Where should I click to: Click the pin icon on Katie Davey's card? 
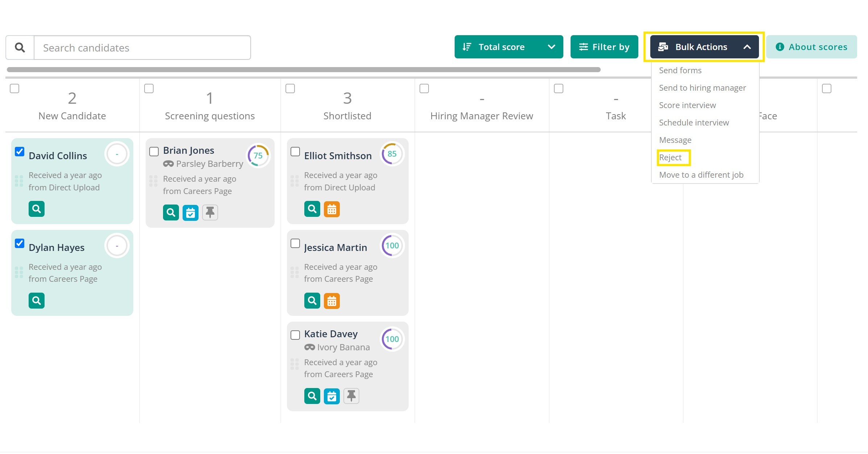tap(351, 396)
